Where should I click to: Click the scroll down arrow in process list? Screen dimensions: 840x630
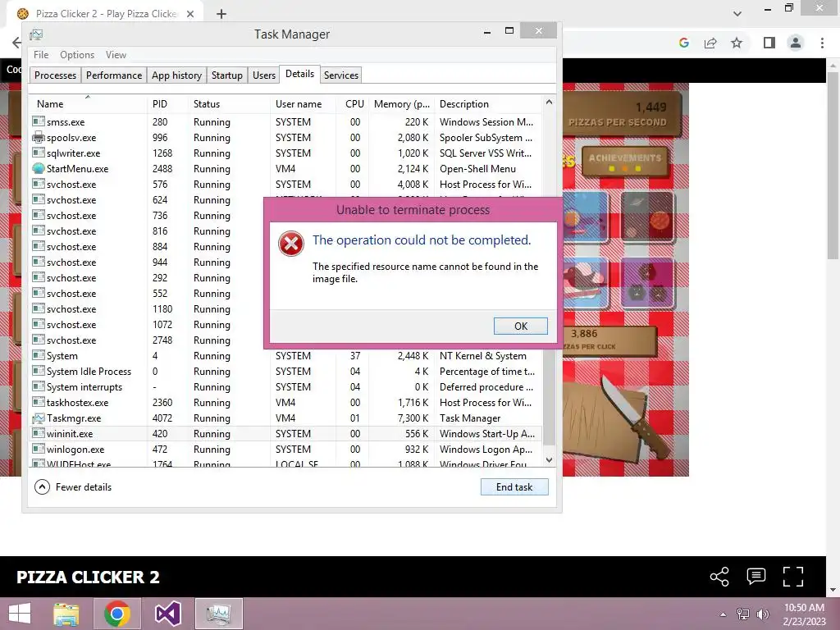point(549,459)
